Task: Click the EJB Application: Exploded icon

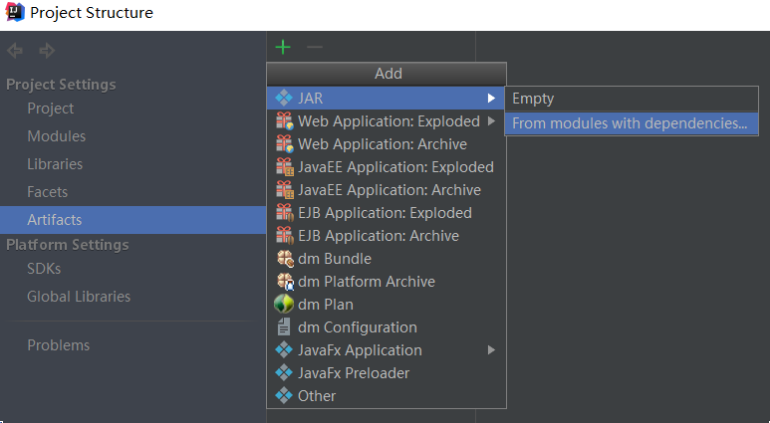Action: point(284,213)
